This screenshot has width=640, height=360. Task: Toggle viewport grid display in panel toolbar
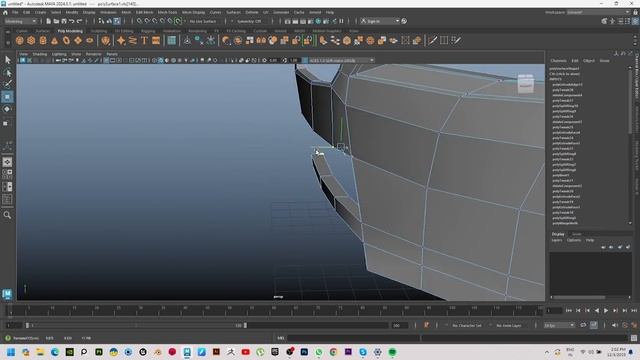[x=106, y=60]
